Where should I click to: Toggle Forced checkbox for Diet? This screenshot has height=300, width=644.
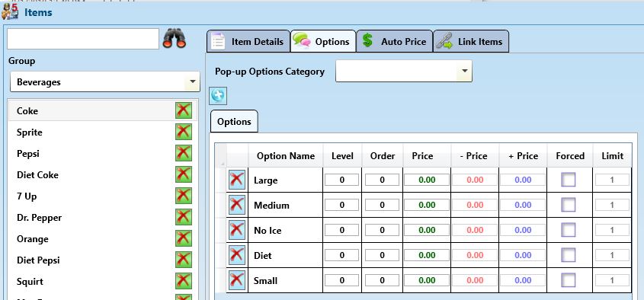569,255
